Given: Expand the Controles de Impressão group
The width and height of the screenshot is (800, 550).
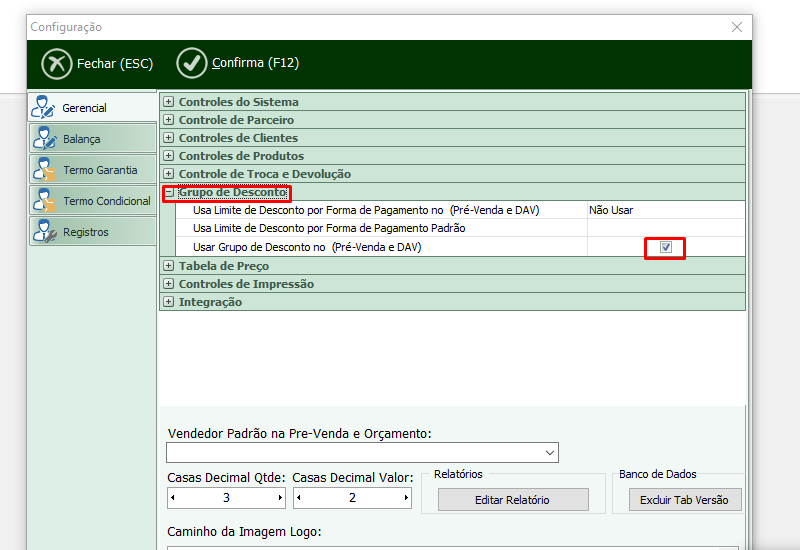Looking at the screenshot, I should [x=169, y=284].
